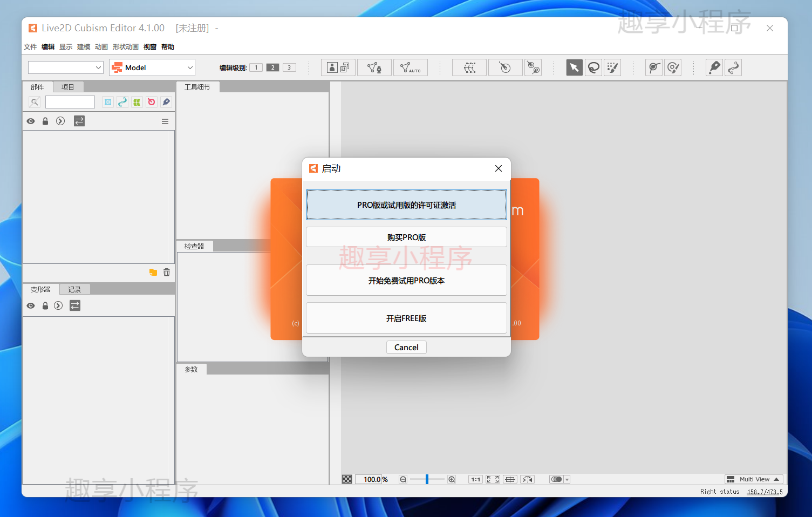This screenshot has height=517, width=812.
Task: Select the manual mesh edit tool
Action: click(x=374, y=67)
